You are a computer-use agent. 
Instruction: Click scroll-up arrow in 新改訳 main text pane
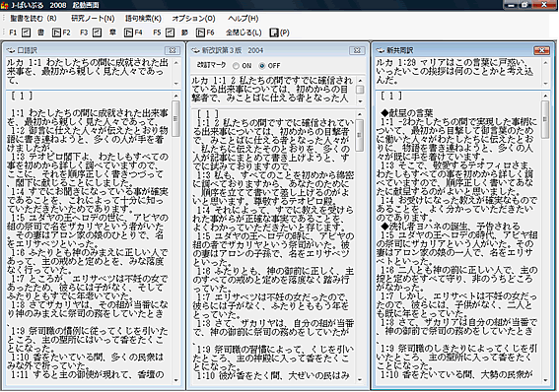pos(360,114)
